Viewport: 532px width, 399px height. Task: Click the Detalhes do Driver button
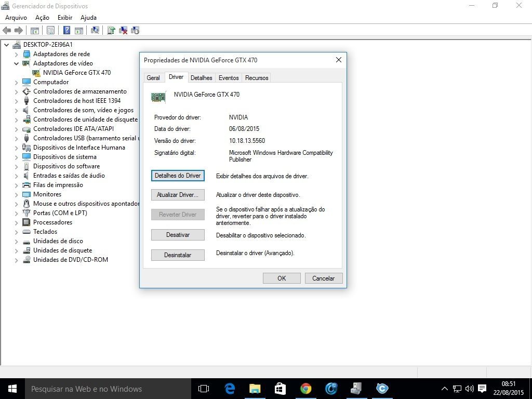(x=178, y=176)
